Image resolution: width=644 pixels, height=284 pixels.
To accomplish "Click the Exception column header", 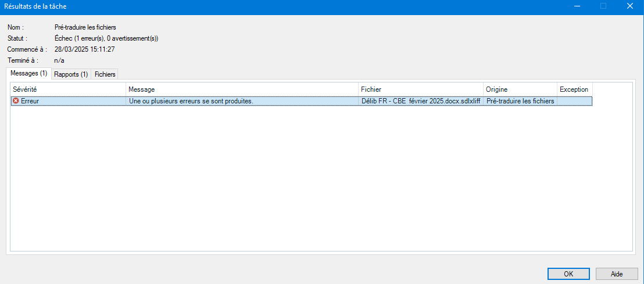I will [x=575, y=89].
